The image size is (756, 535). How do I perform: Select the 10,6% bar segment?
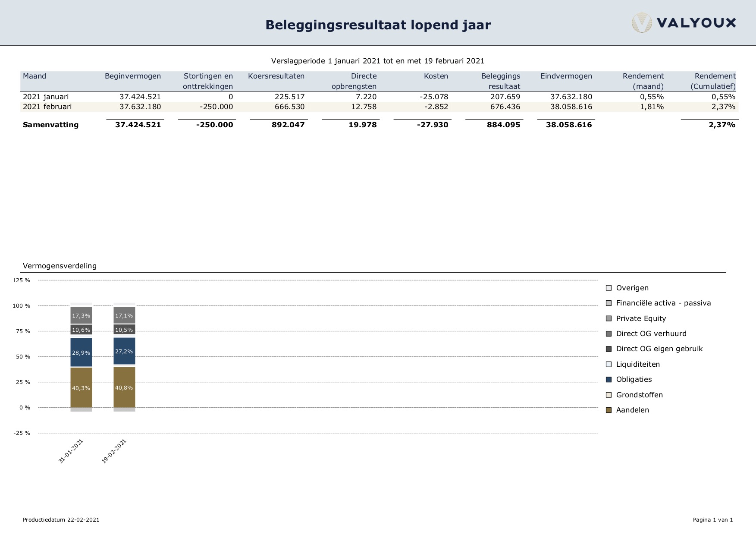coord(81,330)
